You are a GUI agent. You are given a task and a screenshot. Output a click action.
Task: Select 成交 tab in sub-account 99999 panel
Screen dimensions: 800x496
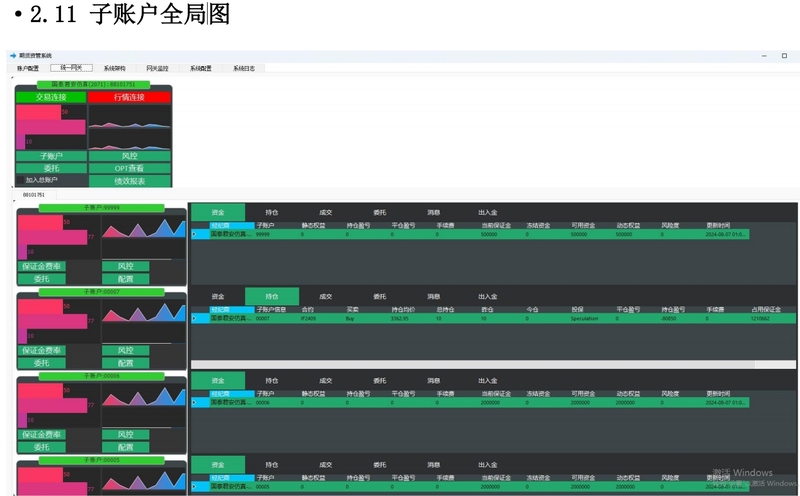pos(326,212)
